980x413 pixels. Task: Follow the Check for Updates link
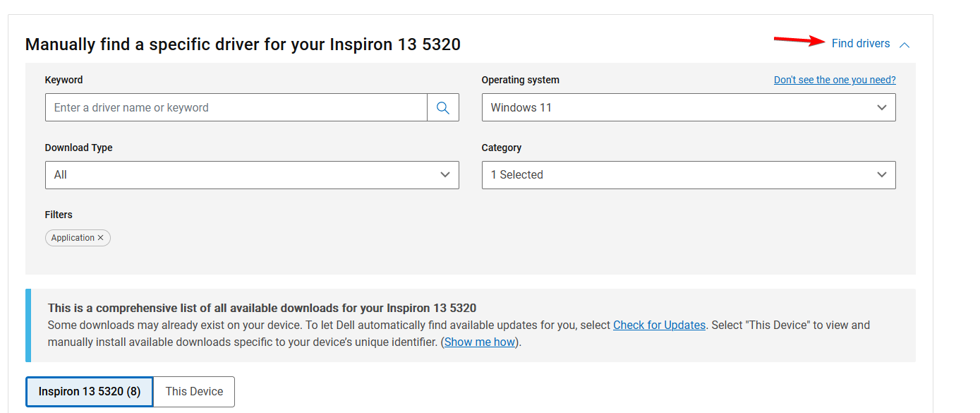pyautogui.click(x=659, y=325)
